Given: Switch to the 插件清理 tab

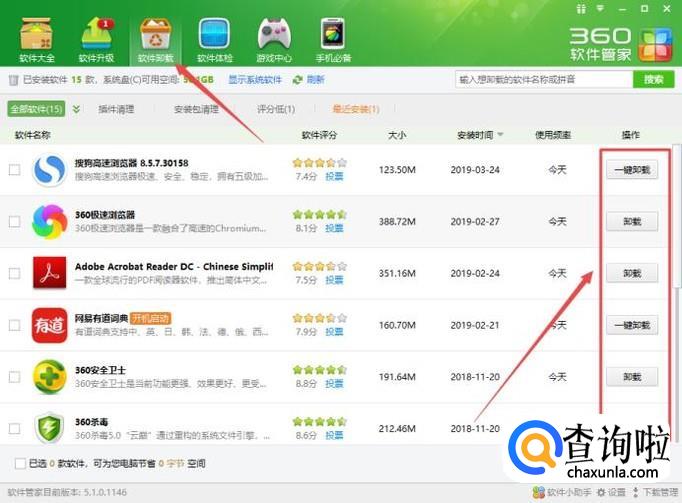Looking at the screenshot, I should [x=116, y=109].
